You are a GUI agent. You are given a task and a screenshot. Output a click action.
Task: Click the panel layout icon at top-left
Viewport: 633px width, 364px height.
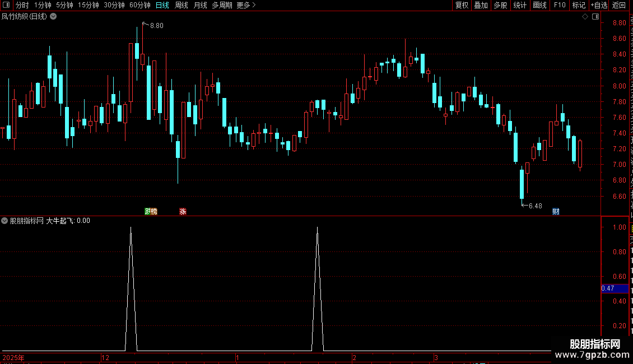click(6, 5)
